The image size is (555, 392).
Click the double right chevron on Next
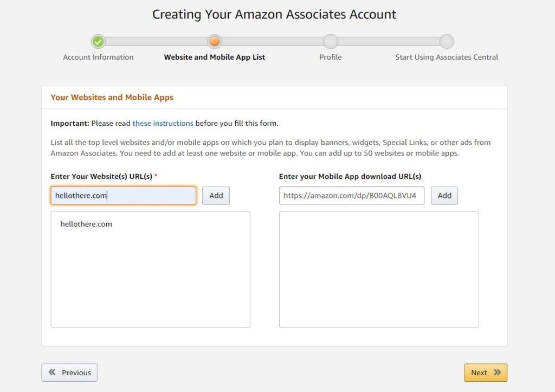coord(497,372)
